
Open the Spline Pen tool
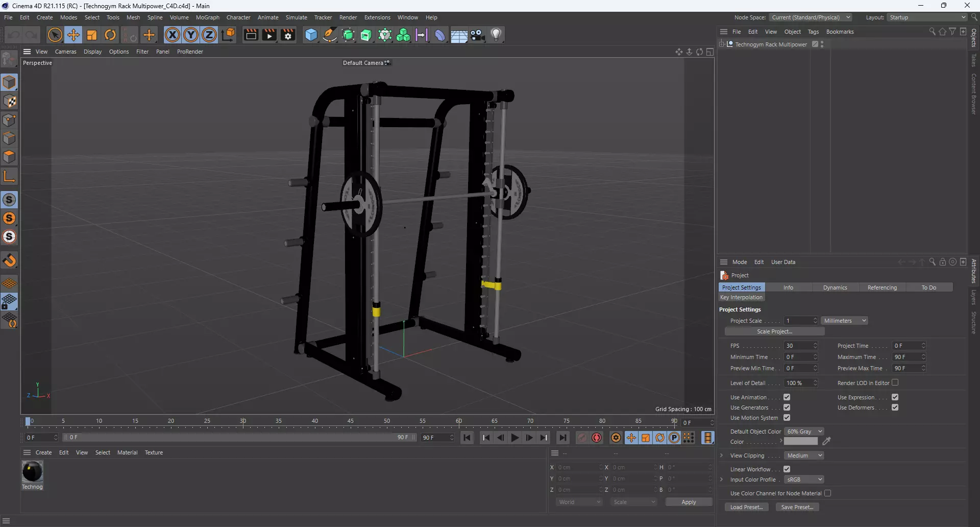(330, 35)
